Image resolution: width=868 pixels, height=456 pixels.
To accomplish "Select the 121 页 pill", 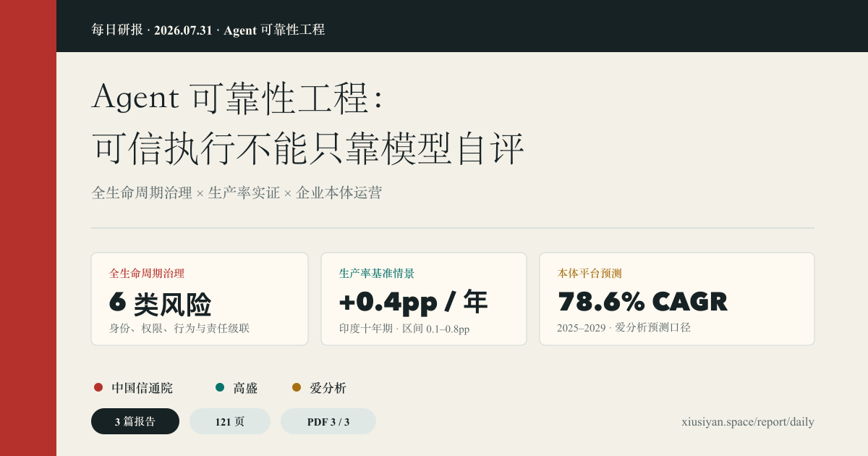I will pyautogui.click(x=230, y=421).
